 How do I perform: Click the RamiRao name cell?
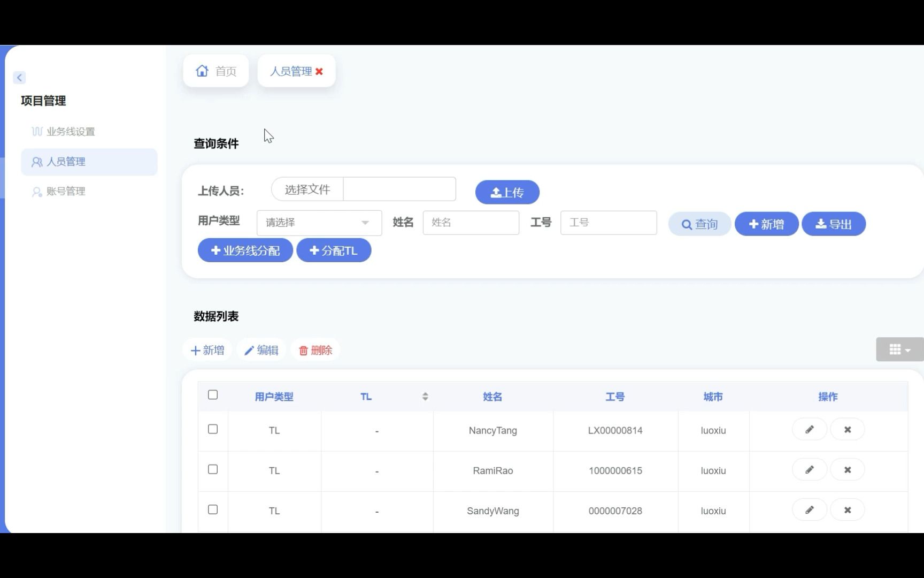click(493, 471)
